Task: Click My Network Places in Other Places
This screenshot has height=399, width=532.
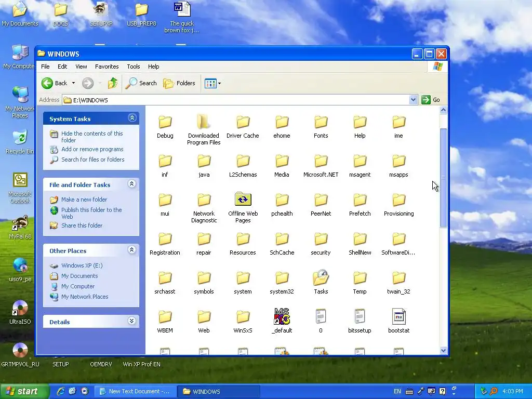Action: click(85, 297)
